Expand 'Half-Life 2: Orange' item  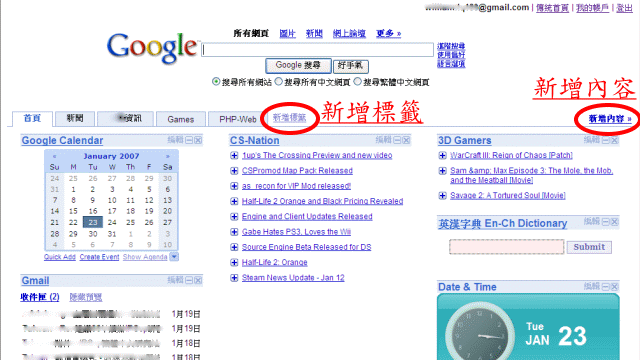pyautogui.click(x=234, y=262)
